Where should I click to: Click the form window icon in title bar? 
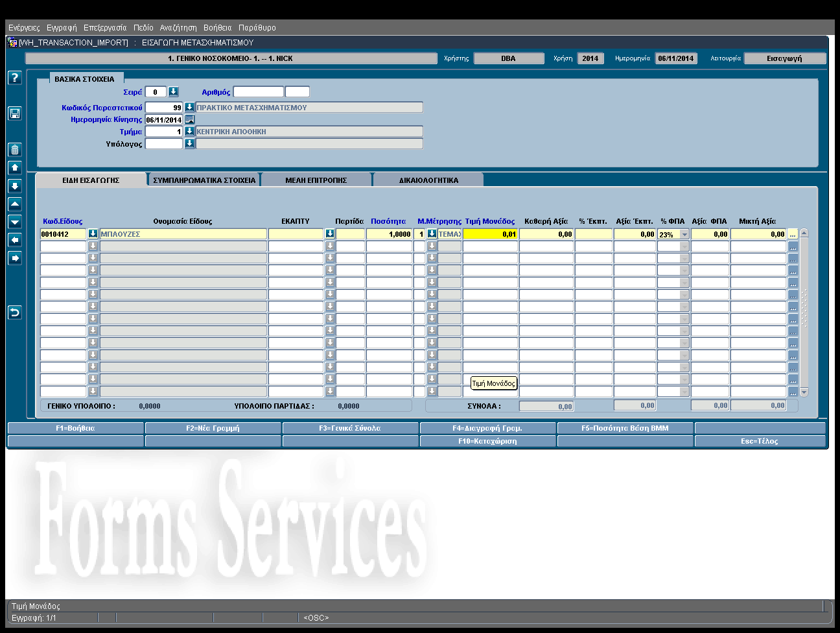12,42
